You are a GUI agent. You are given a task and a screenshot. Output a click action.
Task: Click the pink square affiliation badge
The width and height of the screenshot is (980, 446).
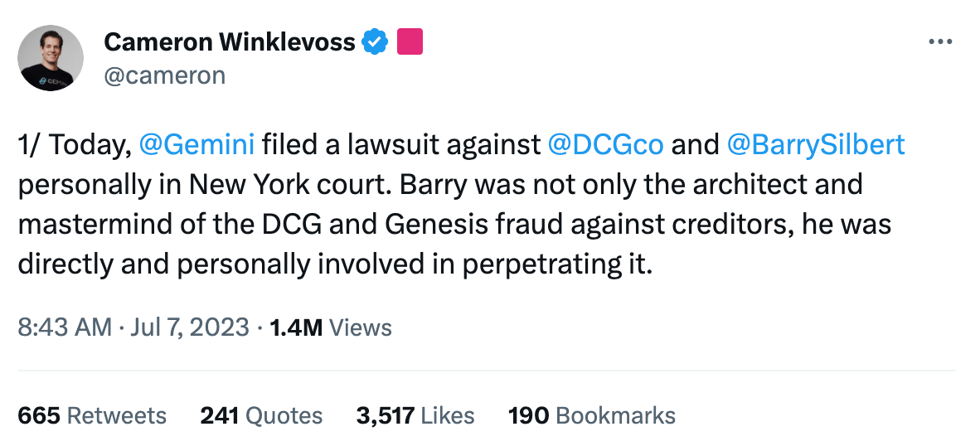click(x=410, y=41)
